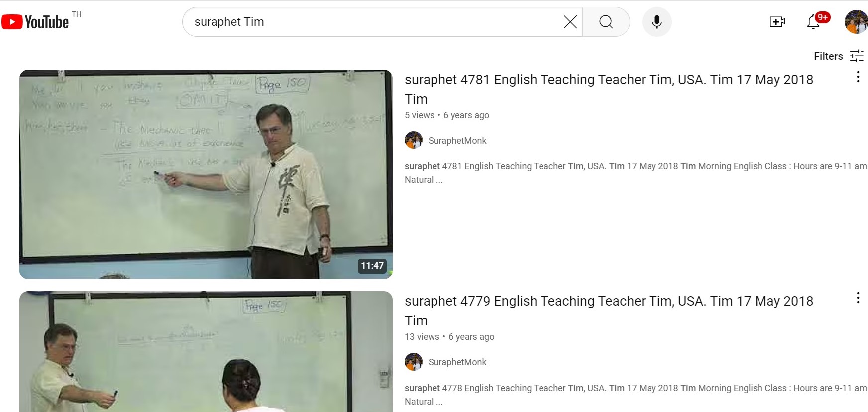Viewport: 868px width, 412px height.
Task: Open the Create video icon
Action: tap(777, 22)
